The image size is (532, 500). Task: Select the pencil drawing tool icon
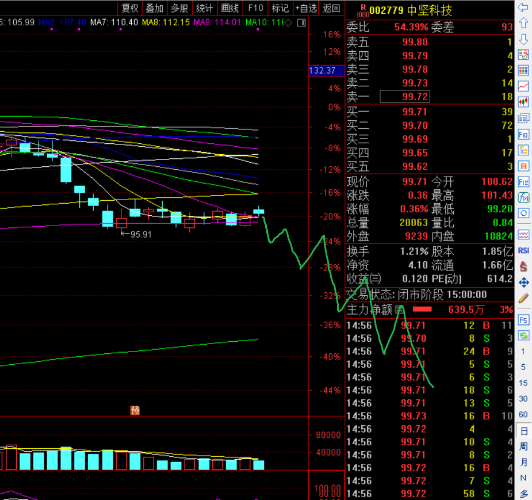coord(523,298)
